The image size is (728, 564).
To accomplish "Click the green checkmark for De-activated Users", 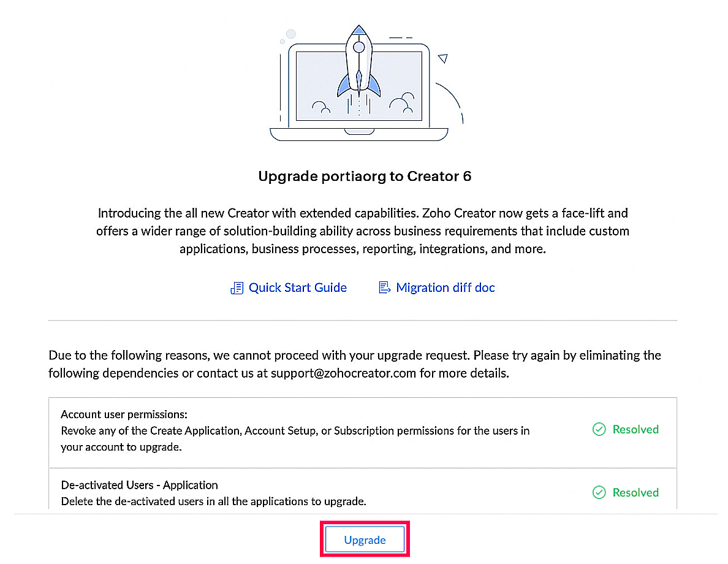I will click(x=599, y=492).
